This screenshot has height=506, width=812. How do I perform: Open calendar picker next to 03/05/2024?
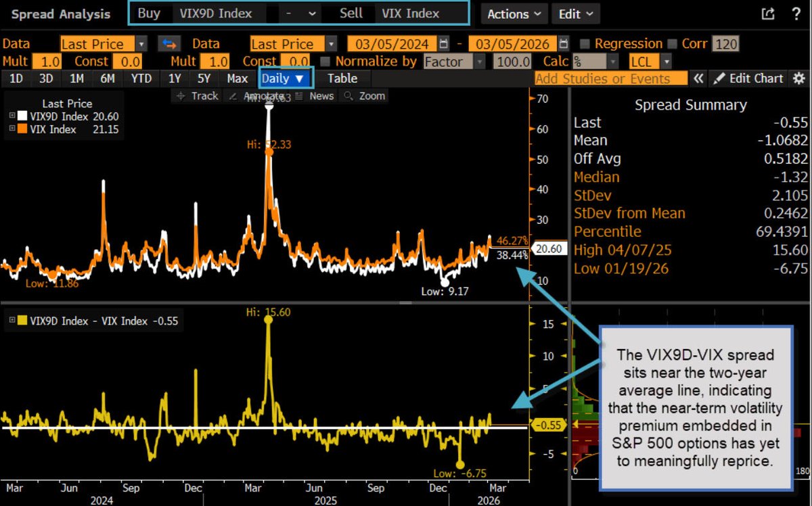coord(443,44)
